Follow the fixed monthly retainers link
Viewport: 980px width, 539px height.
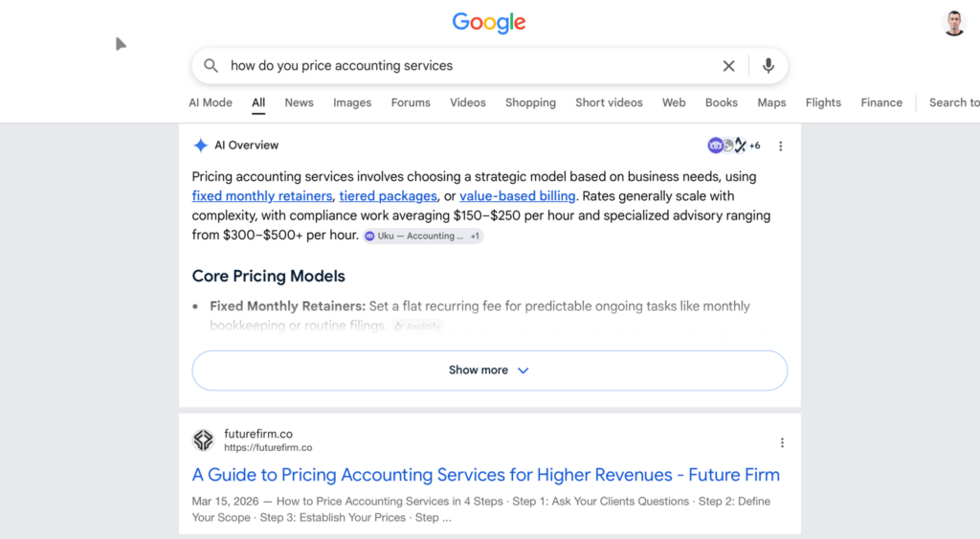pos(262,195)
